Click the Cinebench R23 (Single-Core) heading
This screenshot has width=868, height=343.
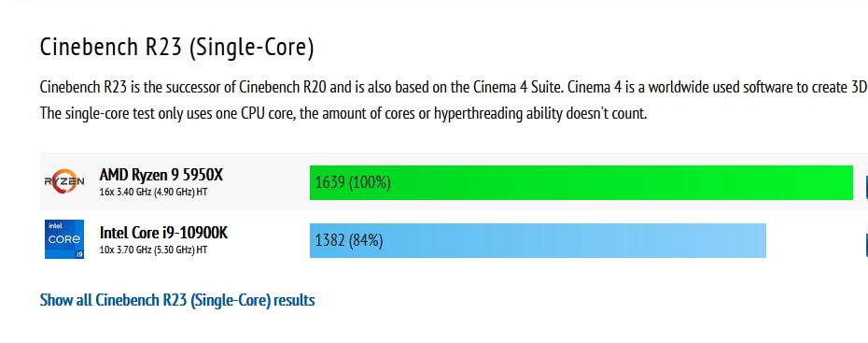[x=177, y=48]
